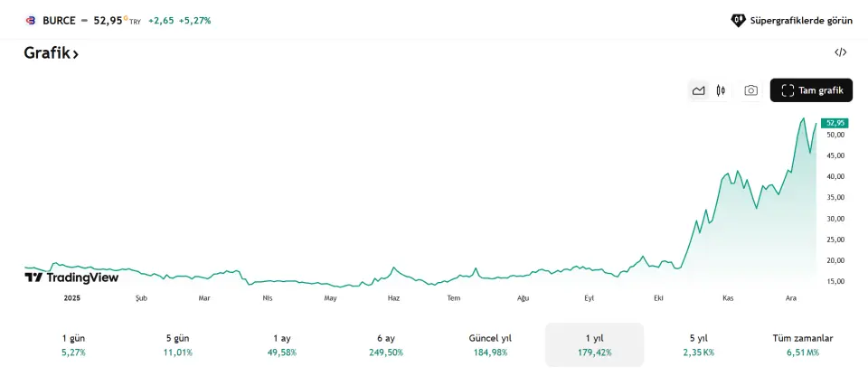The image size is (868, 376).
Task: Click the BURCE symbol logo icon
Action: point(31,20)
